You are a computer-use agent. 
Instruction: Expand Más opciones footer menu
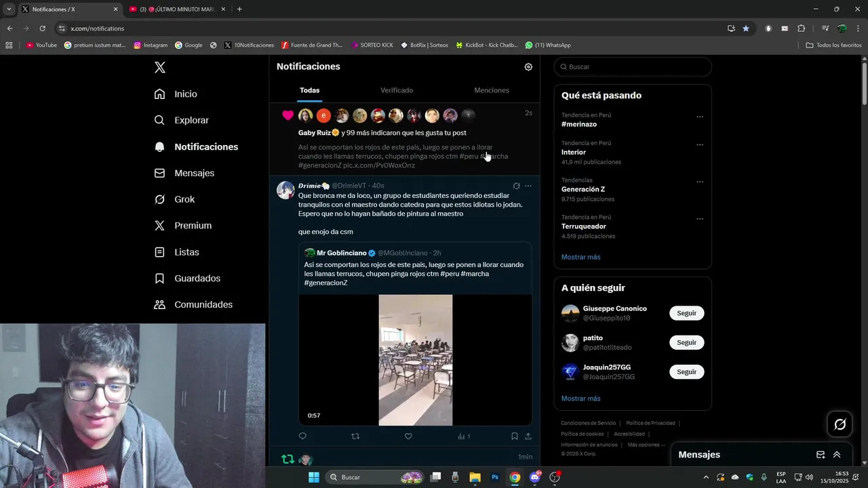tap(646, 445)
